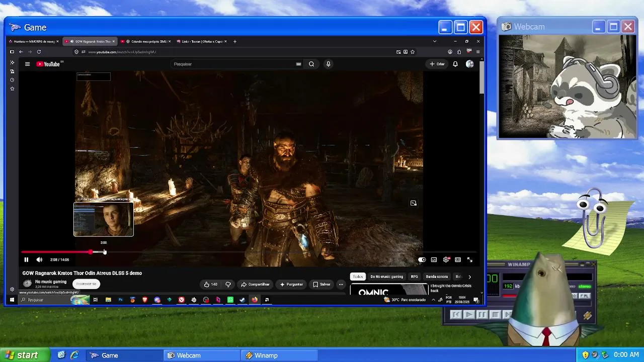
Task: Dislike the video with thumbs down
Action: point(228,284)
